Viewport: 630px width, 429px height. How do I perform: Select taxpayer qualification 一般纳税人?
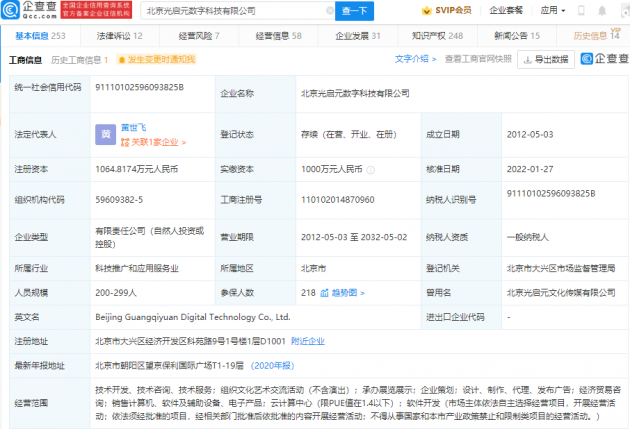pyautogui.click(x=528, y=237)
